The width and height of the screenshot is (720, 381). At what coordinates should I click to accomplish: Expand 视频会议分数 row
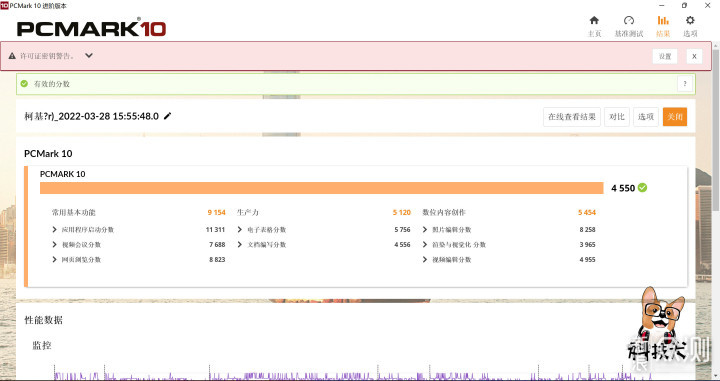(55, 244)
